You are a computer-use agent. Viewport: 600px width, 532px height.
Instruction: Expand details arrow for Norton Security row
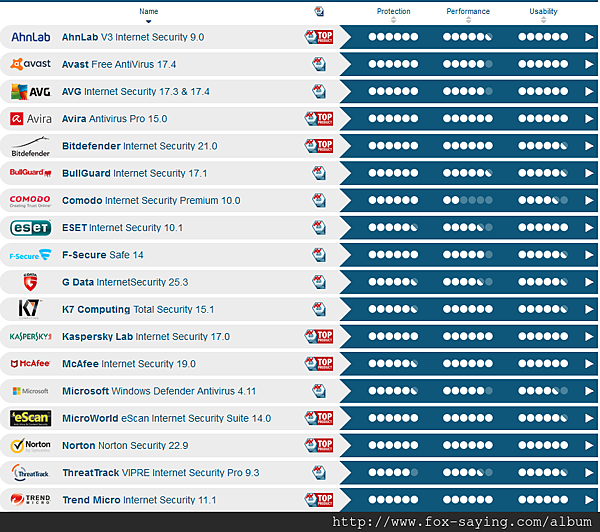pos(589,446)
